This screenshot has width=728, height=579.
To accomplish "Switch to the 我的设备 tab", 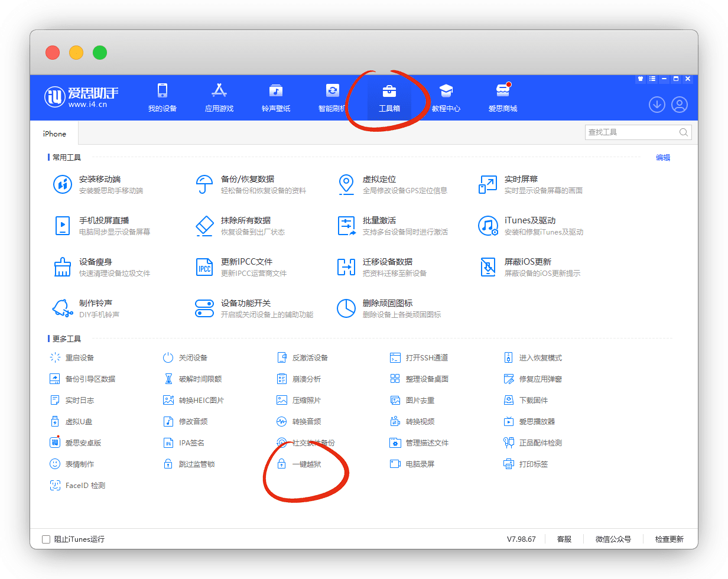I will tap(162, 97).
